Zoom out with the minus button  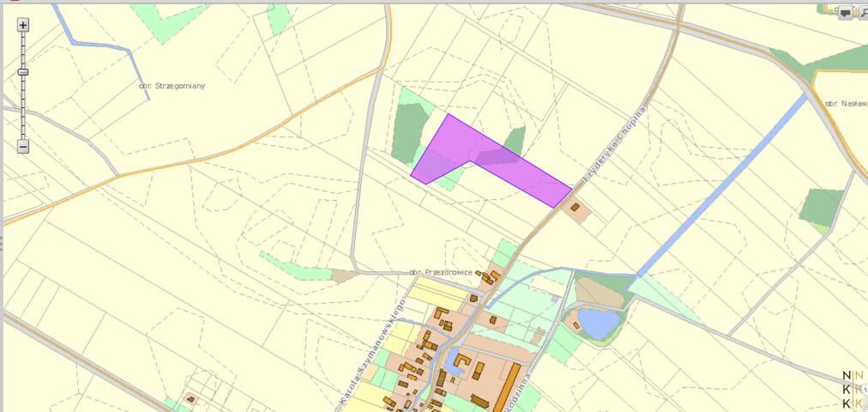tap(22, 146)
